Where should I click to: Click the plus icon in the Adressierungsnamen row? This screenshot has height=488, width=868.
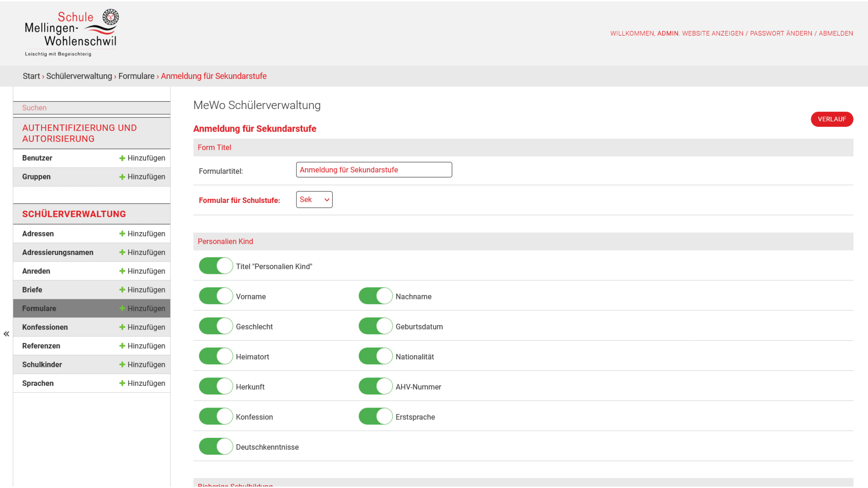coord(122,252)
